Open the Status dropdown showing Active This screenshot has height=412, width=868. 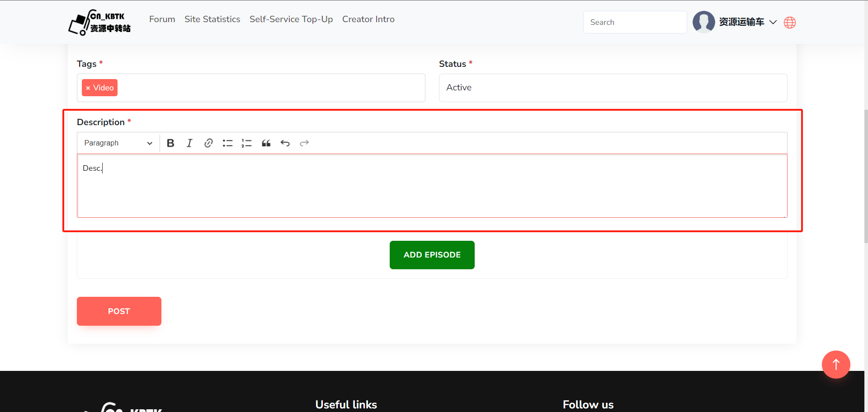(x=613, y=88)
